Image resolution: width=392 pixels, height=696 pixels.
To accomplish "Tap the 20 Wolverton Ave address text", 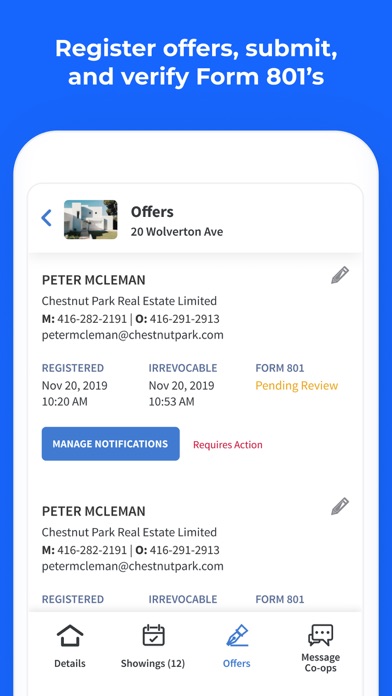I will click(177, 232).
